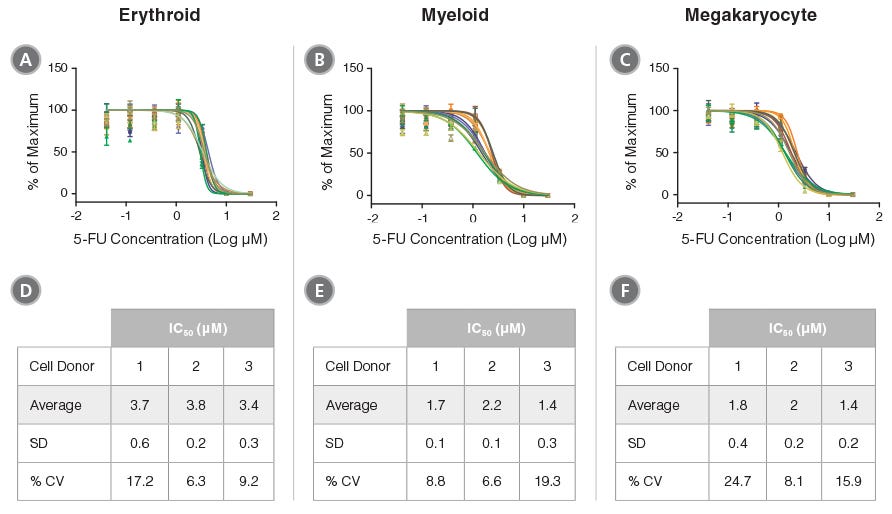Click the circled C panel badge
The height and width of the screenshot is (514, 892).
[626, 61]
